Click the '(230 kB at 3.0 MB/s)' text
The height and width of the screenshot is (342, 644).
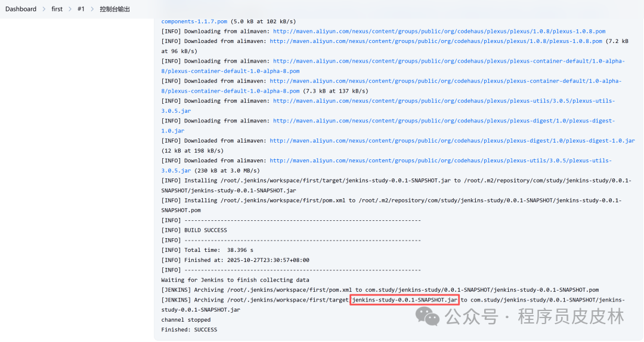click(227, 171)
